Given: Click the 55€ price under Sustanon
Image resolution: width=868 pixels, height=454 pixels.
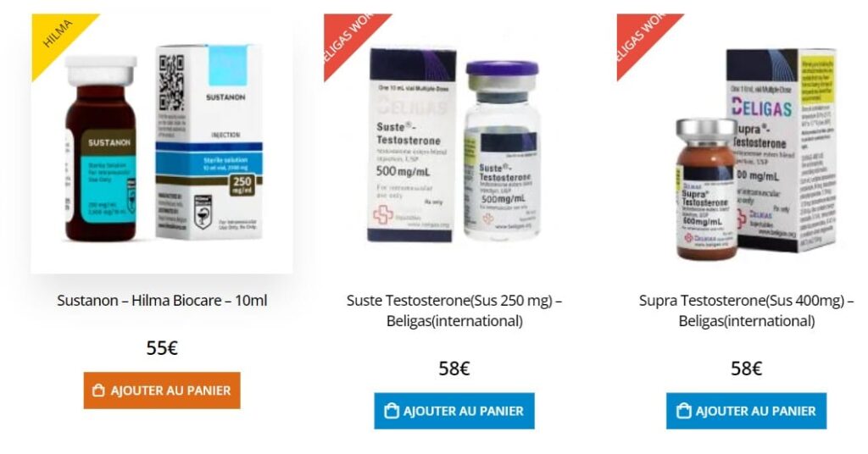Looking at the screenshot, I should pyautogui.click(x=162, y=348).
